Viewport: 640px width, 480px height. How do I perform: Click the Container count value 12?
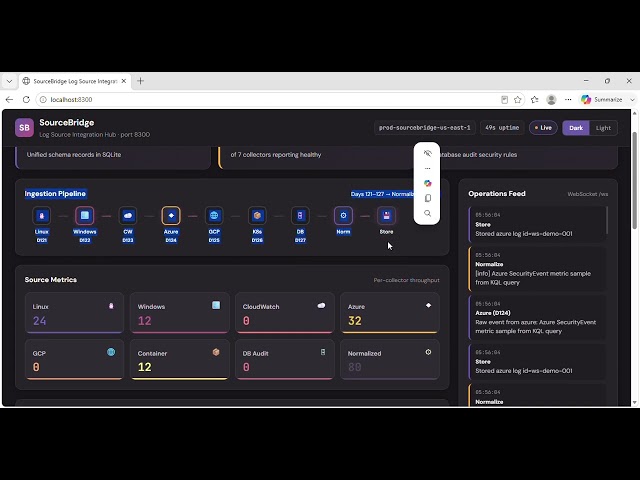click(x=144, y=367)
